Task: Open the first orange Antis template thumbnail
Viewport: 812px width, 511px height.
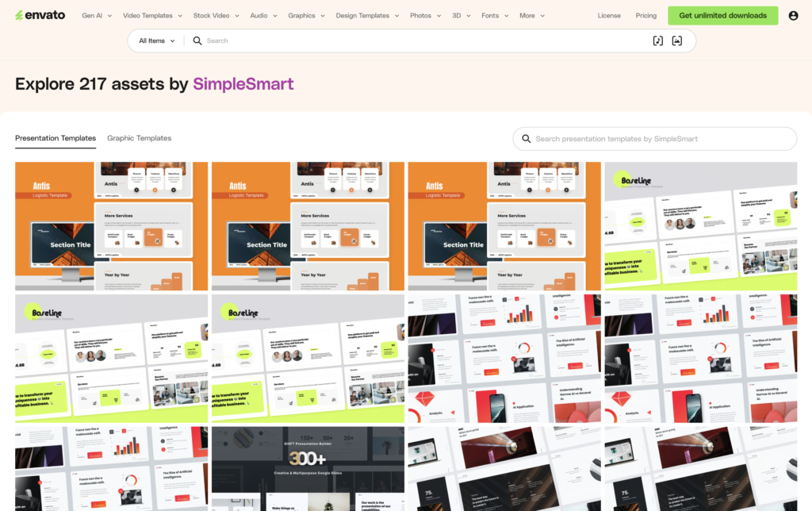Action: pyautogui.click(x=111, y=226)
